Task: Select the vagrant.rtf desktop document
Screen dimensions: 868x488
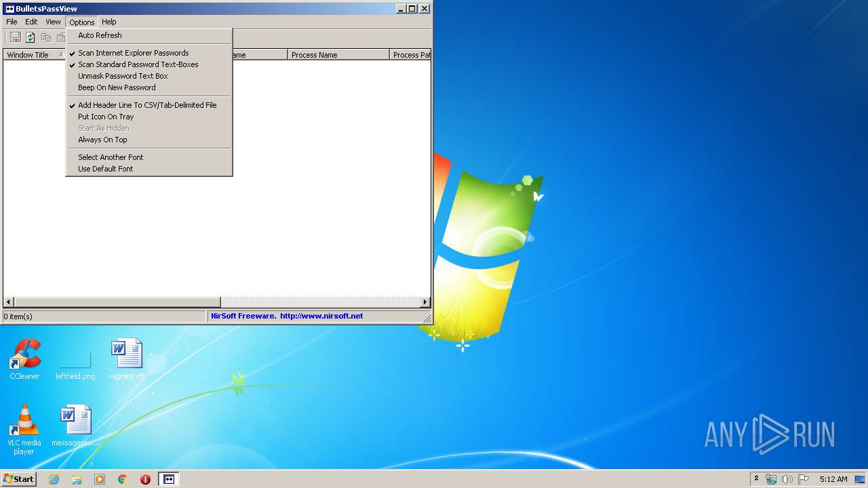Action: click(126, 359)
